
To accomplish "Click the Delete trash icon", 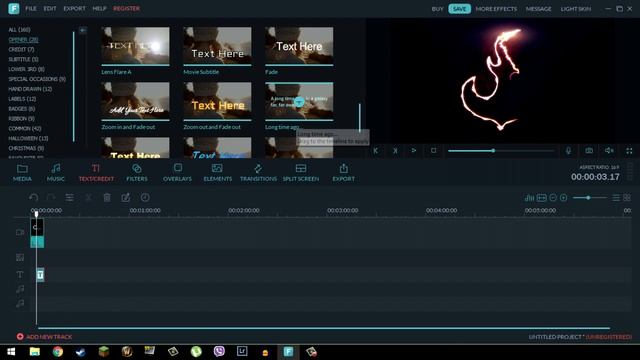I will pyautogui.click(x=107, y=198).
